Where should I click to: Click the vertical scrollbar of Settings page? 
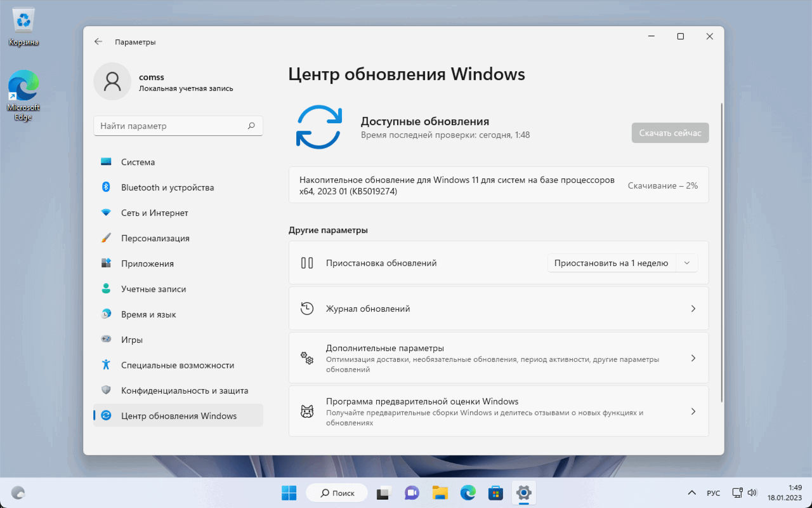click(721, 251)
